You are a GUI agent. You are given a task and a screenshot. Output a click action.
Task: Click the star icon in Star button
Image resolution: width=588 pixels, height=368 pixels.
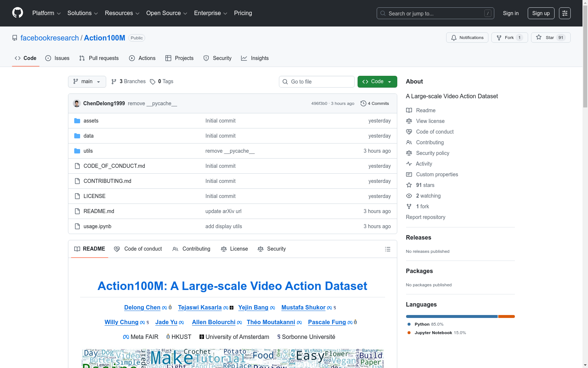coord(539,37)
